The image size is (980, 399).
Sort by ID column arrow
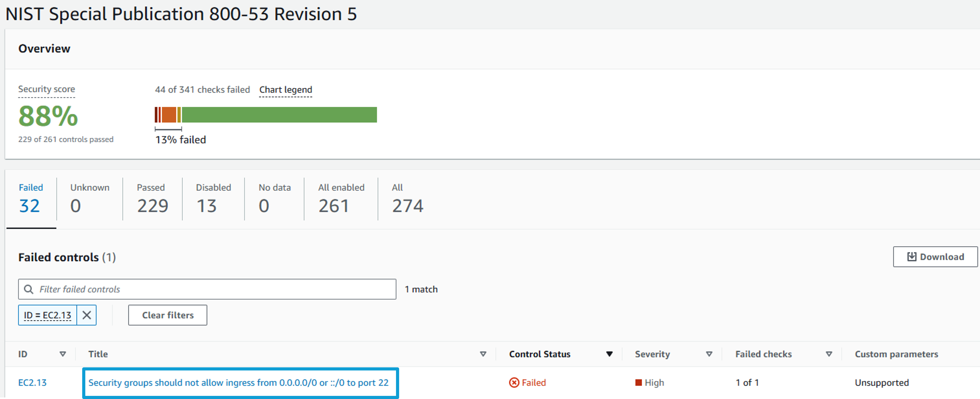tap(63, 354)
